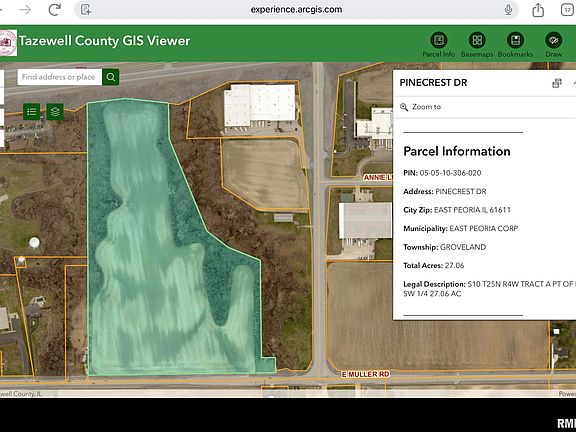Select the Draw tool

coord(554,45)
